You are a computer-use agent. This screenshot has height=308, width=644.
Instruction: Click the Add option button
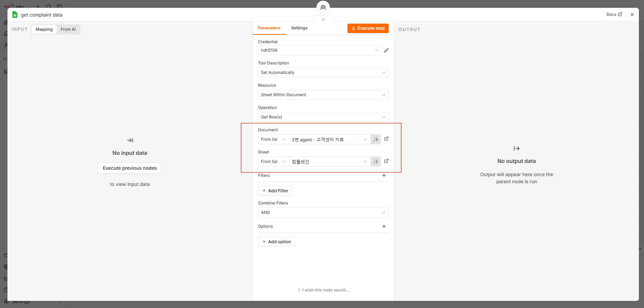pyautogui.click(x=277, y=242)
